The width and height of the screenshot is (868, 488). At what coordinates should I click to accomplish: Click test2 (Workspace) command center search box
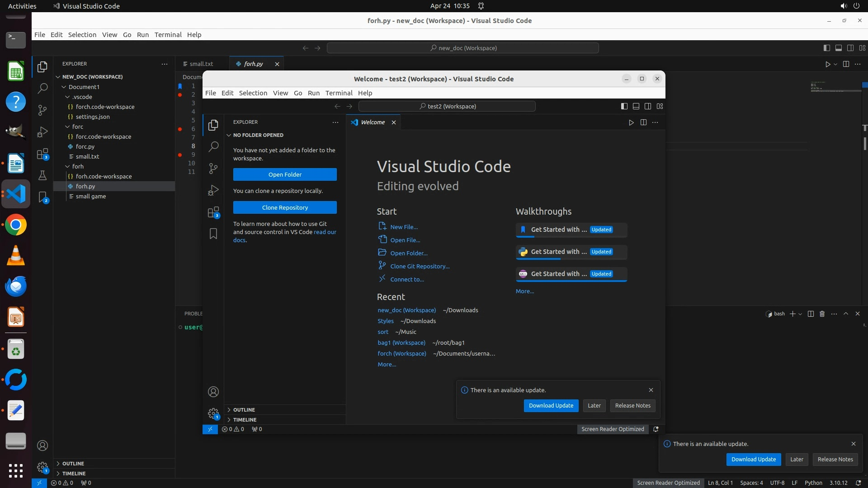point(447,106)
